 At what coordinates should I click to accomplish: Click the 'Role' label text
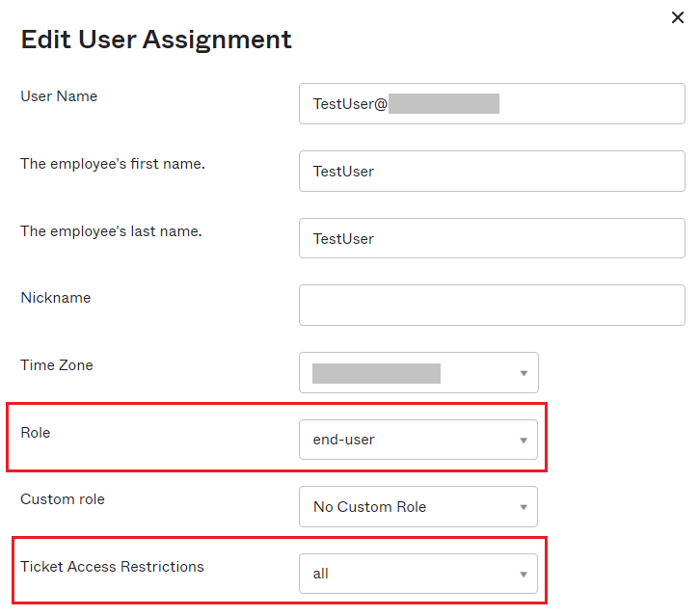tap(36, 433)
